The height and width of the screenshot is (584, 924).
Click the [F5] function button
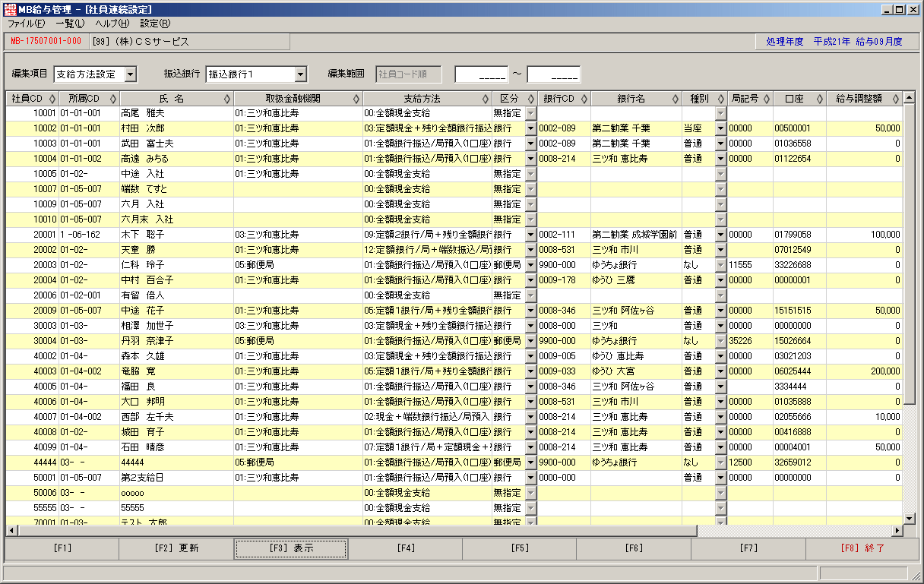(x=520, y=548)
